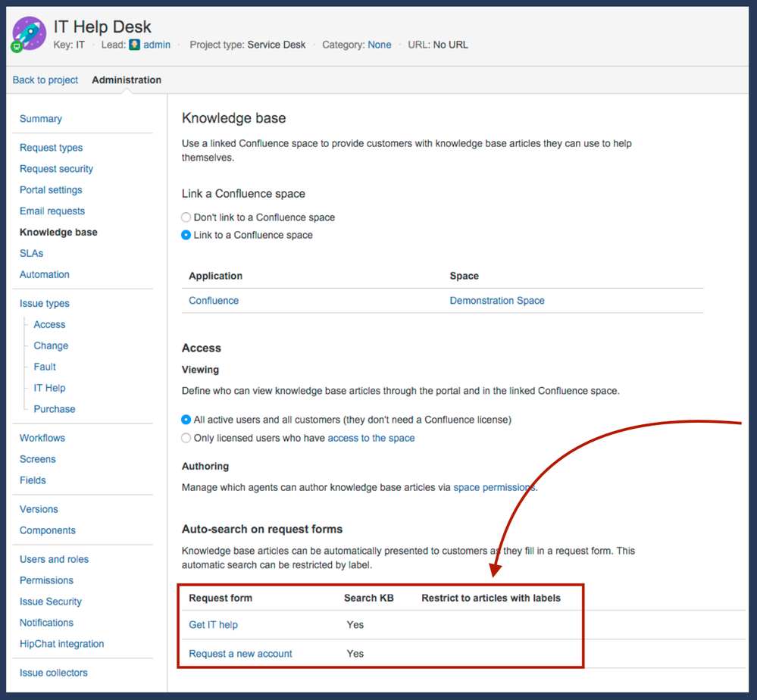Click 'Restrict to articles with labels' header

tap(491, 598)
